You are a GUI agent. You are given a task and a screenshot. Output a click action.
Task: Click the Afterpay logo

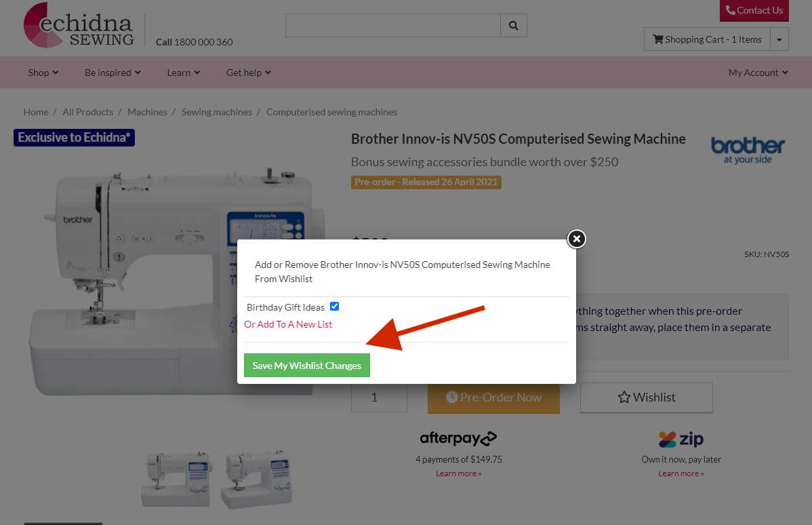tap(458, 438)
